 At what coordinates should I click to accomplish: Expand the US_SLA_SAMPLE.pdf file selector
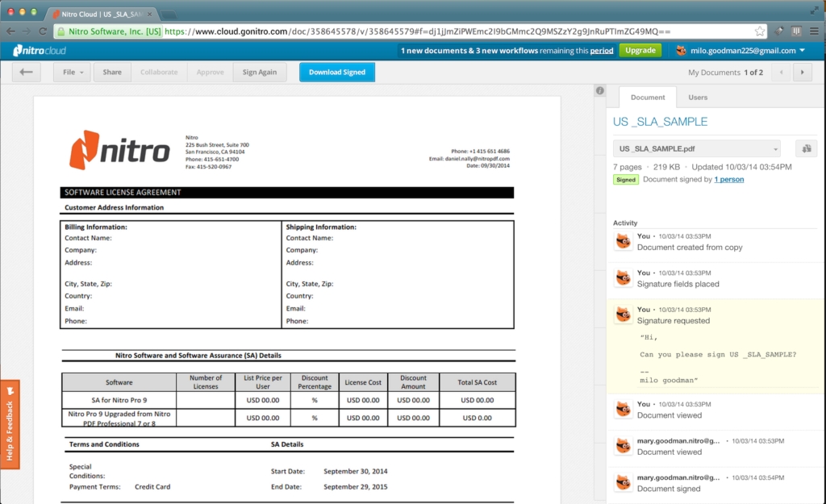696,148
